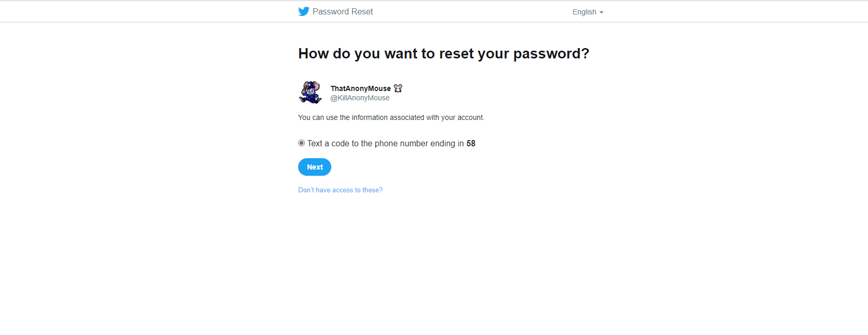868x335 pixels.
Task: Click the blue Next button
Action: coord(315,167)
